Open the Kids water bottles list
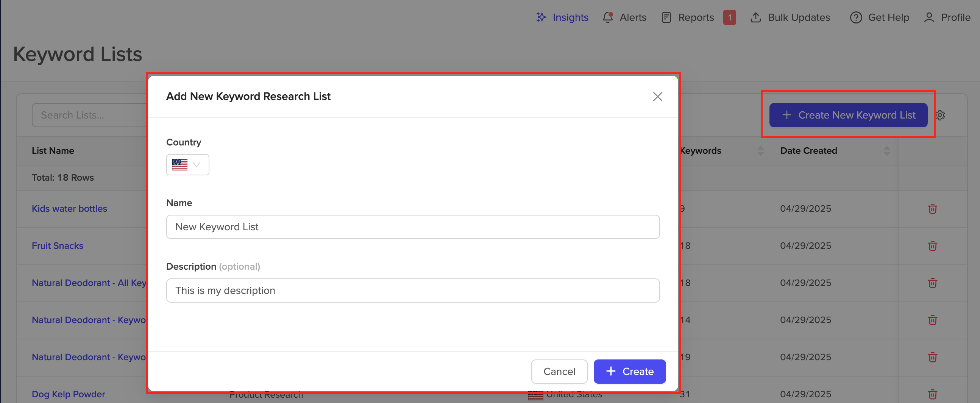Image resolution: width=980 pixels, height=403 pixels. coord(69,209)
